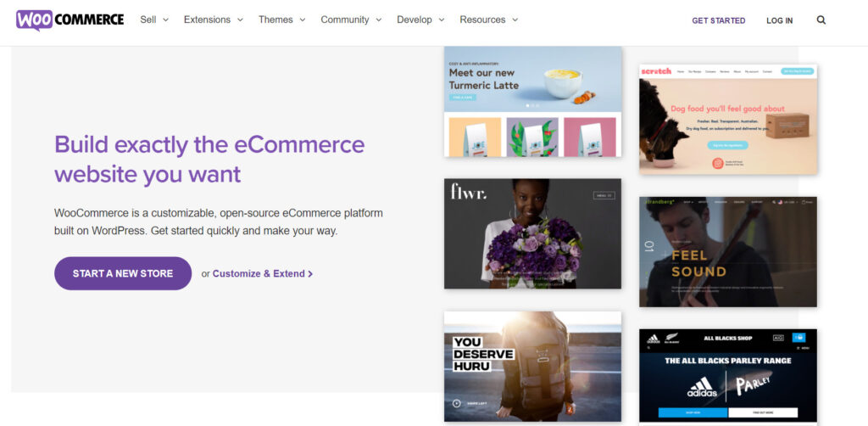
Task: Click the START A NEW STORE button
Action: point(123,273)
